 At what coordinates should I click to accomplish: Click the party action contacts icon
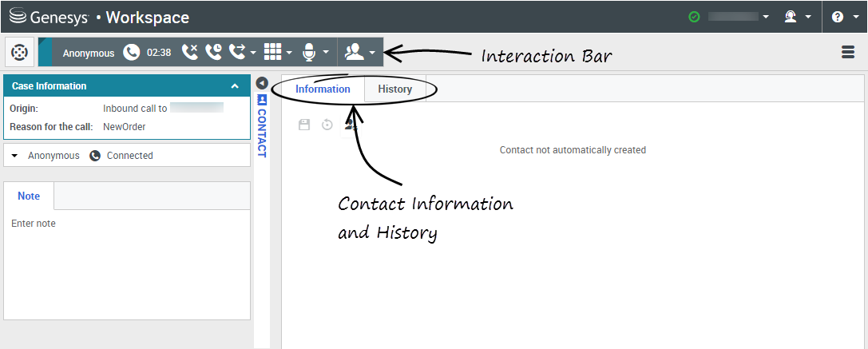click(x=354, y=53)
